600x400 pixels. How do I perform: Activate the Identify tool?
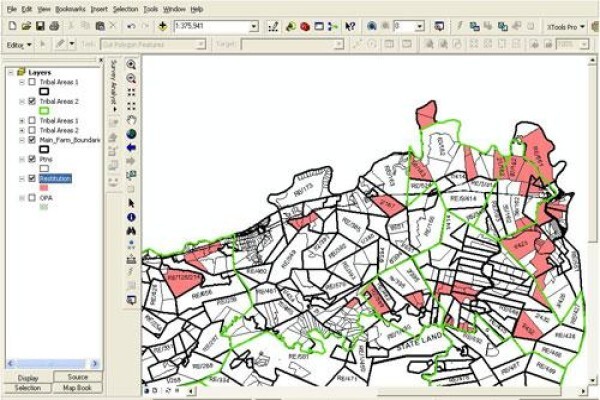click(x=131, y=217)
